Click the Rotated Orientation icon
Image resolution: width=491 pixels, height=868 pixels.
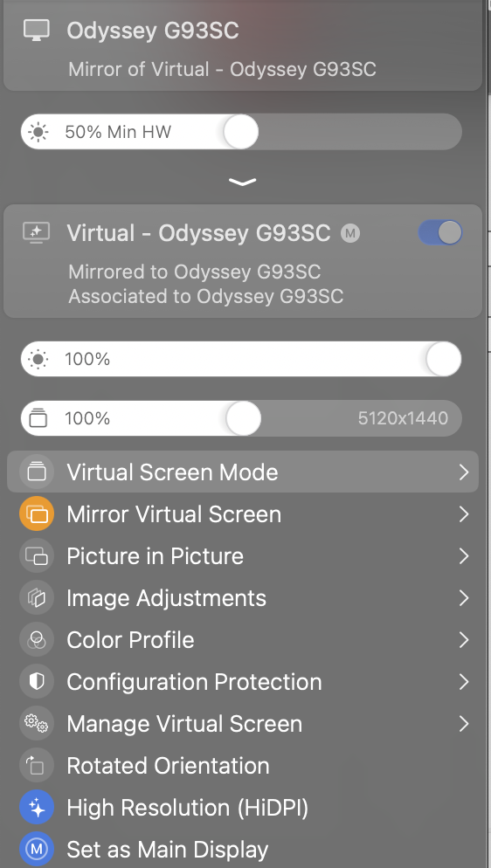[x=37, y=766]
